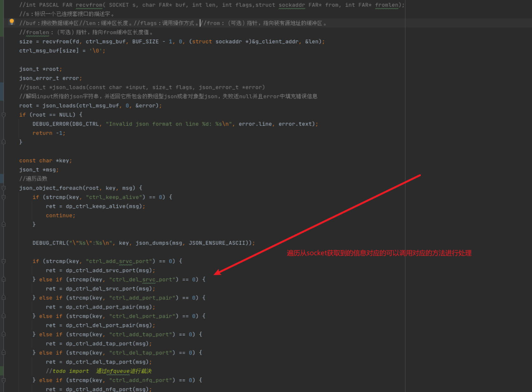Fold the ctrl_del_port_pair else-if block
Image resolution: width=532 pixels, height=392 pixels.
(x=4, y=316)
